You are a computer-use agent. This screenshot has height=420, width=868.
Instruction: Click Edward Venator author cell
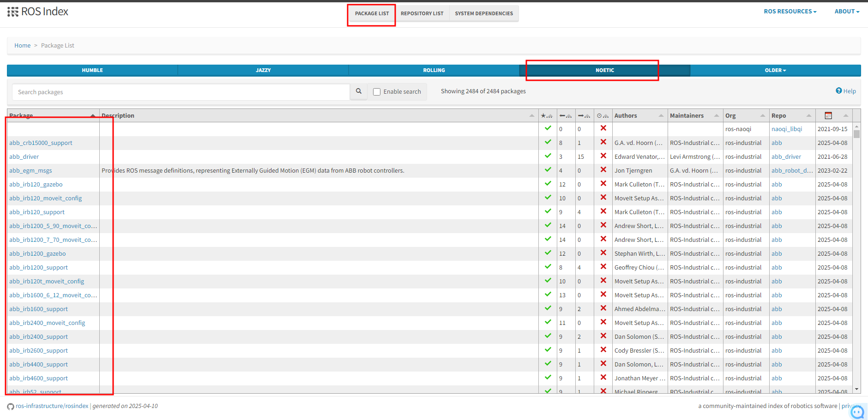(x=639, y=156)
